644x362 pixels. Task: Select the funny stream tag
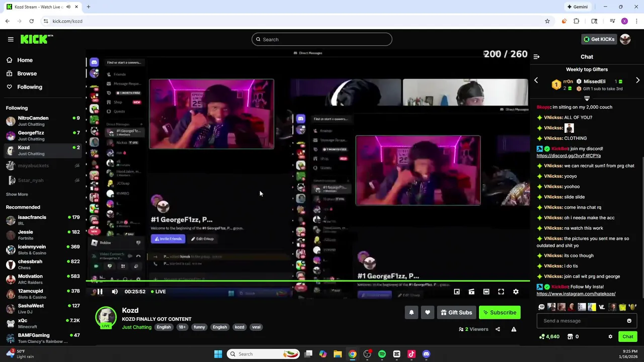coord(199,327)
